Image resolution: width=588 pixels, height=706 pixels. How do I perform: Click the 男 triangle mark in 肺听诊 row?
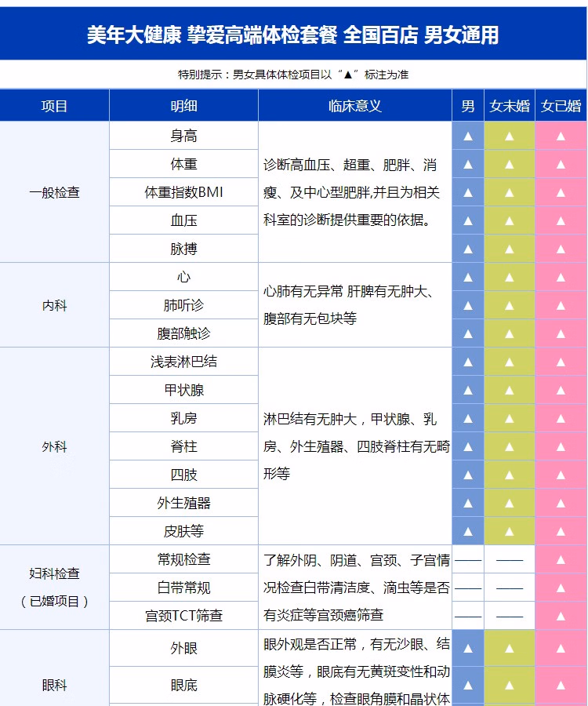point(468,306)
